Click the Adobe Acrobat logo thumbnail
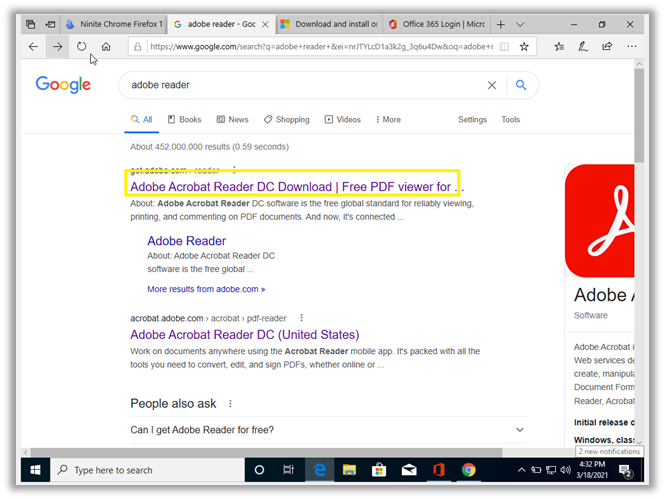 click(600, 221)
